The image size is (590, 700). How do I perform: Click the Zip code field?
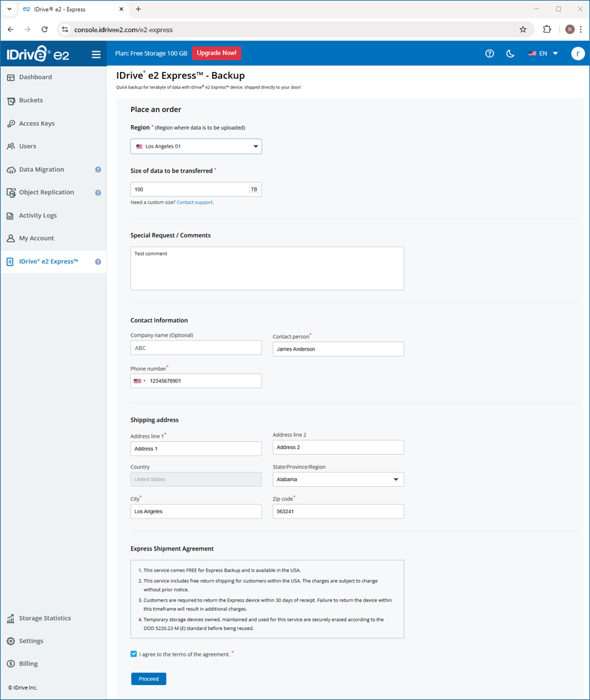pyautogui.click(x=338, y=512)
